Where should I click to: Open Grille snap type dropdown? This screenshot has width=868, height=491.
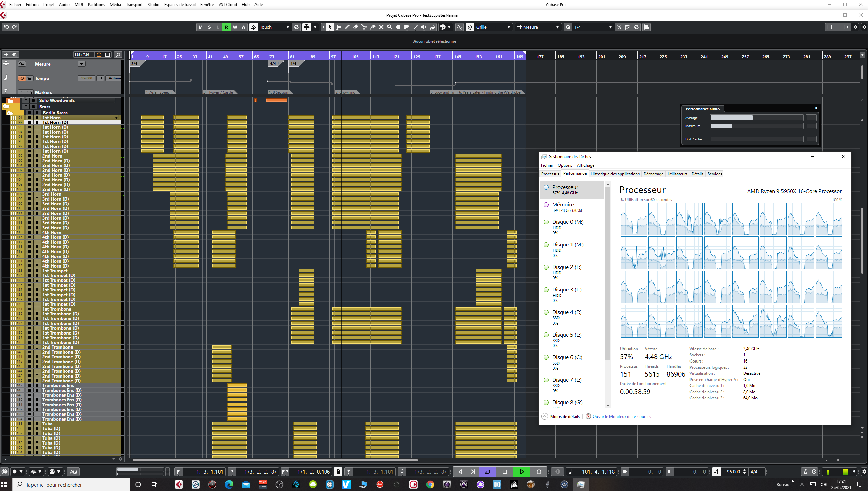pyautogui.click(x=493, y=27)
